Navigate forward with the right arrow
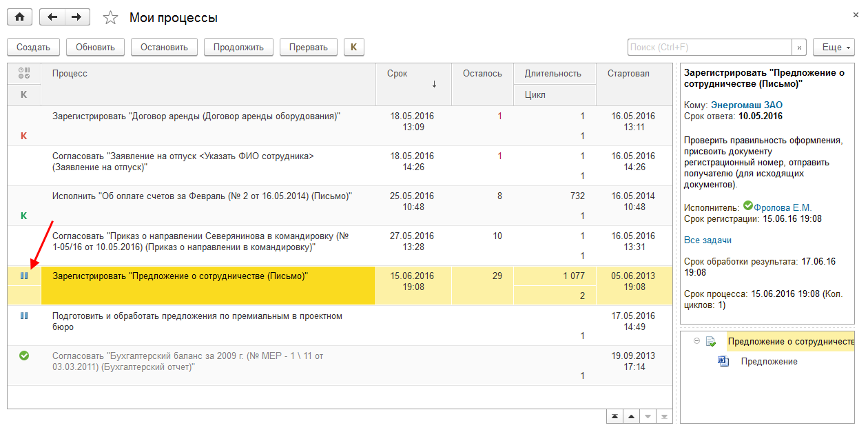The height and width of the screenshot is (432, 868). tap(76, 17)
